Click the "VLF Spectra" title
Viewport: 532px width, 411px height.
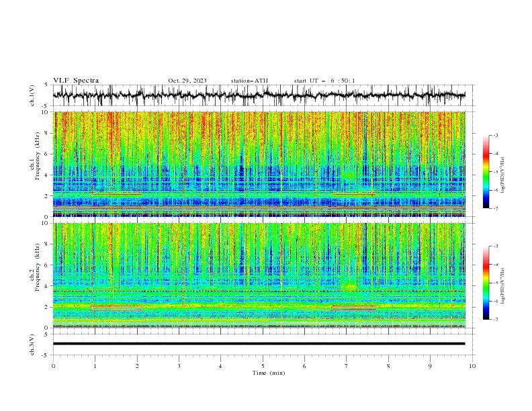click(76, 81)
